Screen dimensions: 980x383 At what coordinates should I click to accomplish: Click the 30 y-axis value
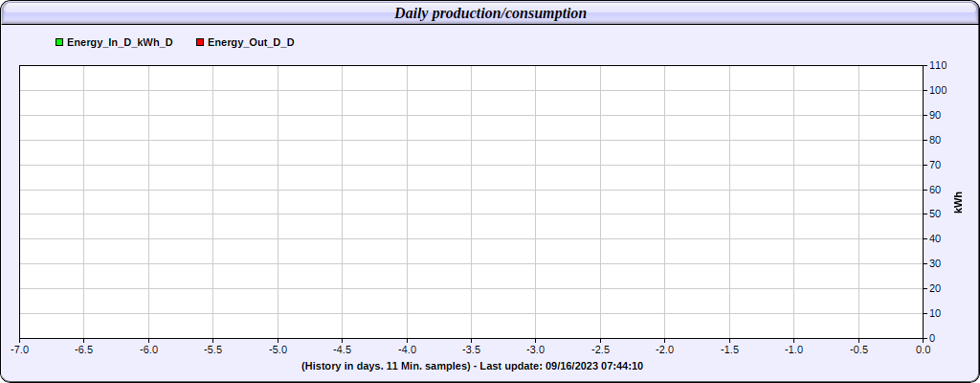936,264
